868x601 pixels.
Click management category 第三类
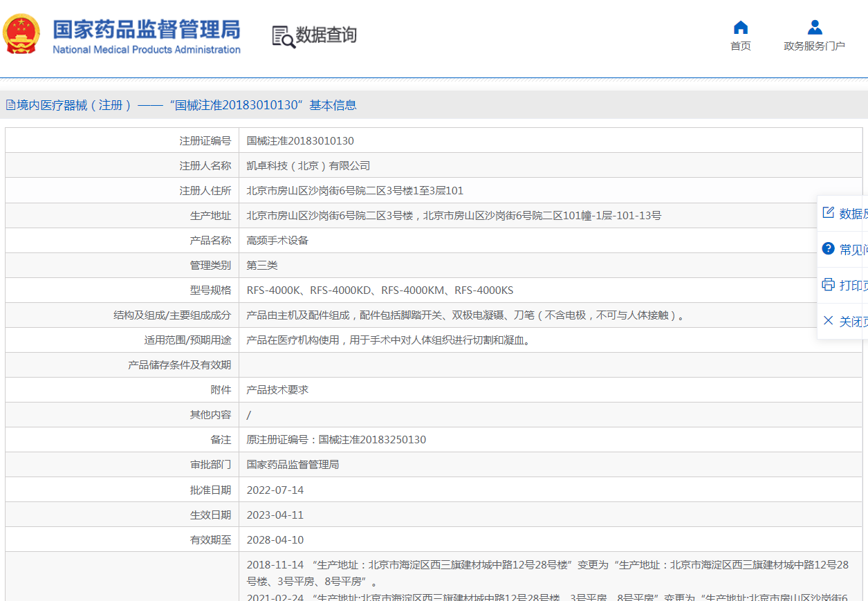(x=262, y=266)
